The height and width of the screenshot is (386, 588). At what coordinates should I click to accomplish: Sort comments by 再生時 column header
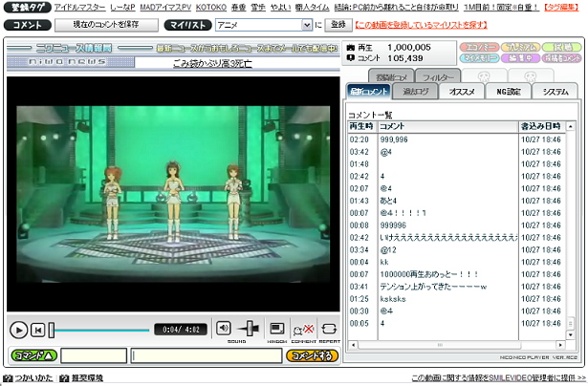[361, 126]
